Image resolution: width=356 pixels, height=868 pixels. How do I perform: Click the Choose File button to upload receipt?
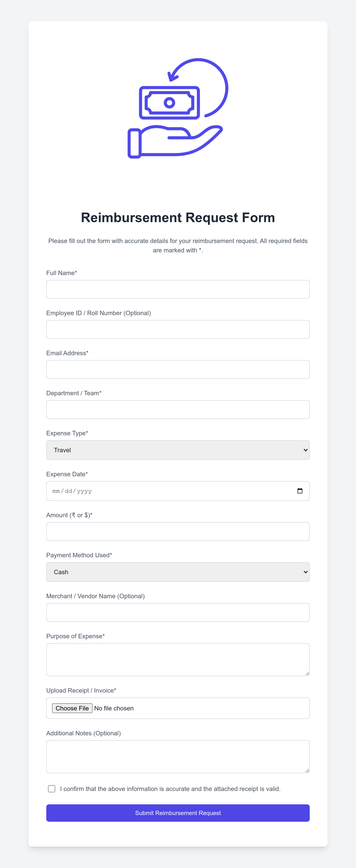72,708
